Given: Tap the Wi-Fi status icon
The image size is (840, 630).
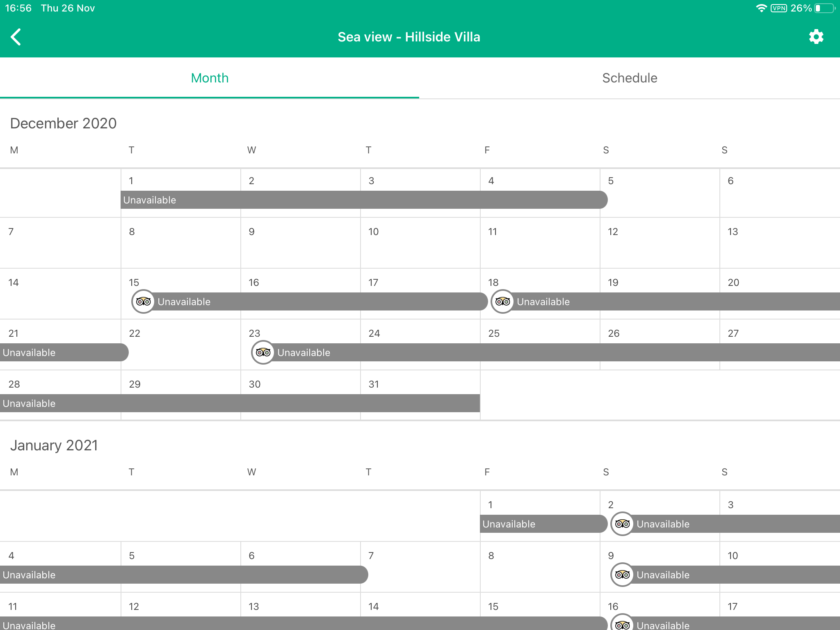Looking at the screenshot, I should [x=761, y=8].
